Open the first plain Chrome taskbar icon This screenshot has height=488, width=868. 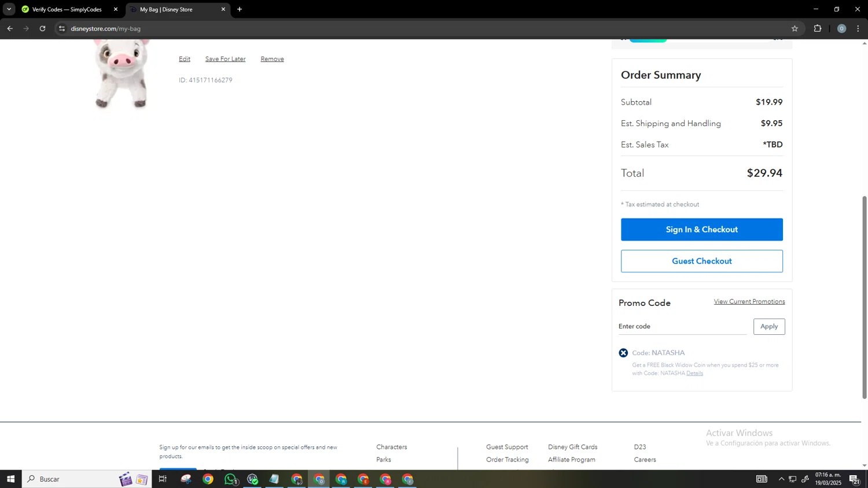tap(208, 479)
